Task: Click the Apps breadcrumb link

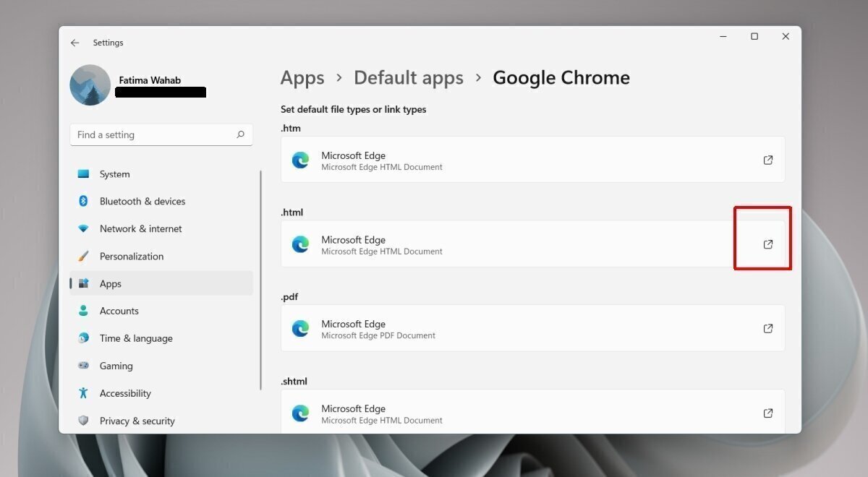Action: point(302,77)
